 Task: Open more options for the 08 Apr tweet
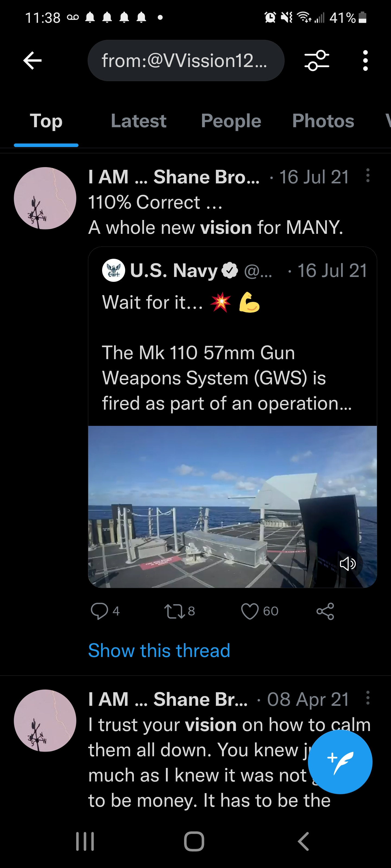368,698
